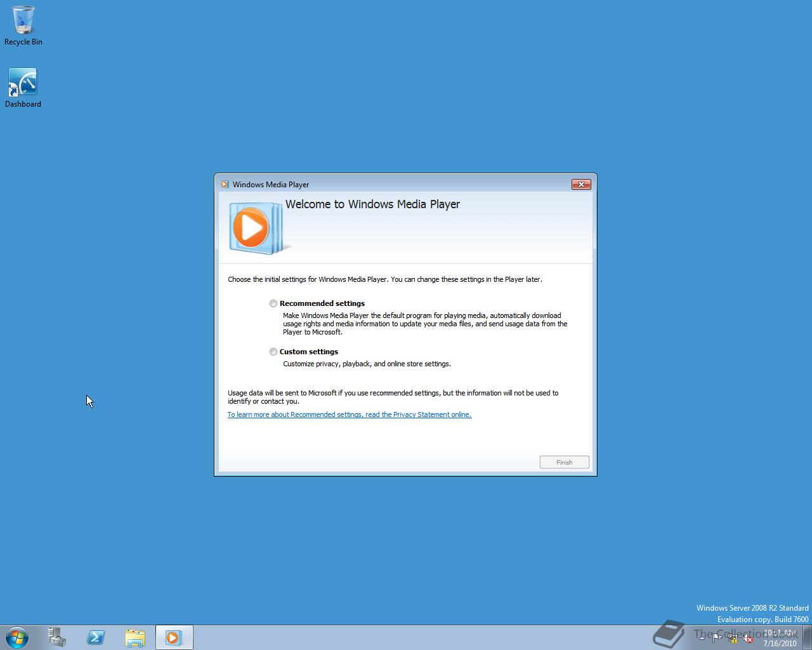Open the Windows Start menu orb
This screenshot has width=812, height=650.
[x=17, y=637]
